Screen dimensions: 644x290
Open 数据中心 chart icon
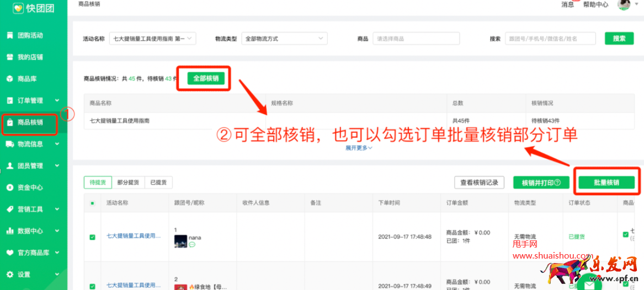coord(10,231)
